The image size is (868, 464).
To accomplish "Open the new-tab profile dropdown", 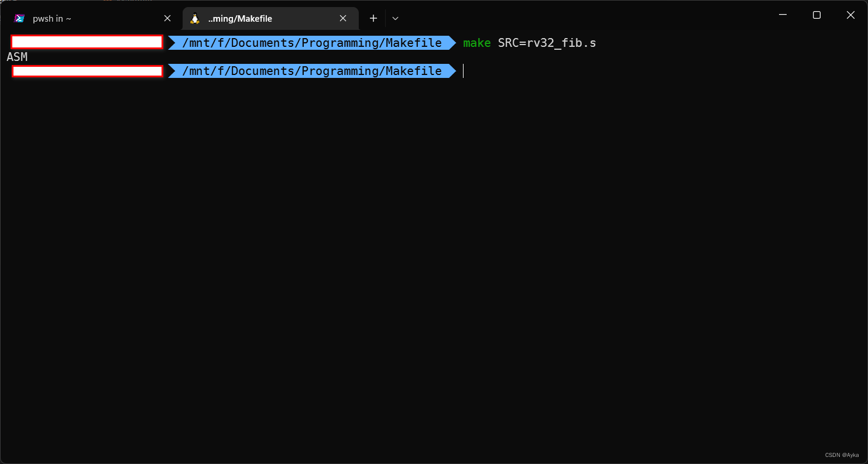I will (x=396, y=19).
